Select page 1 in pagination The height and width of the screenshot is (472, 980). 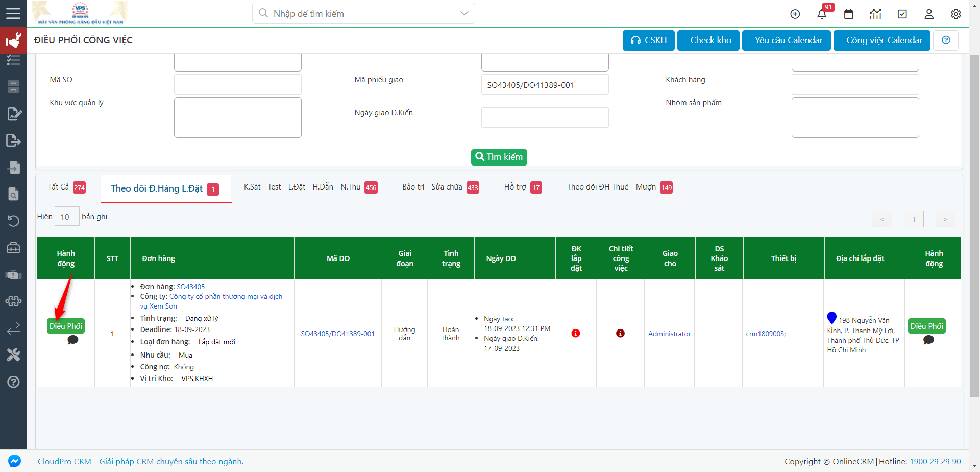[x=914, y=219]
